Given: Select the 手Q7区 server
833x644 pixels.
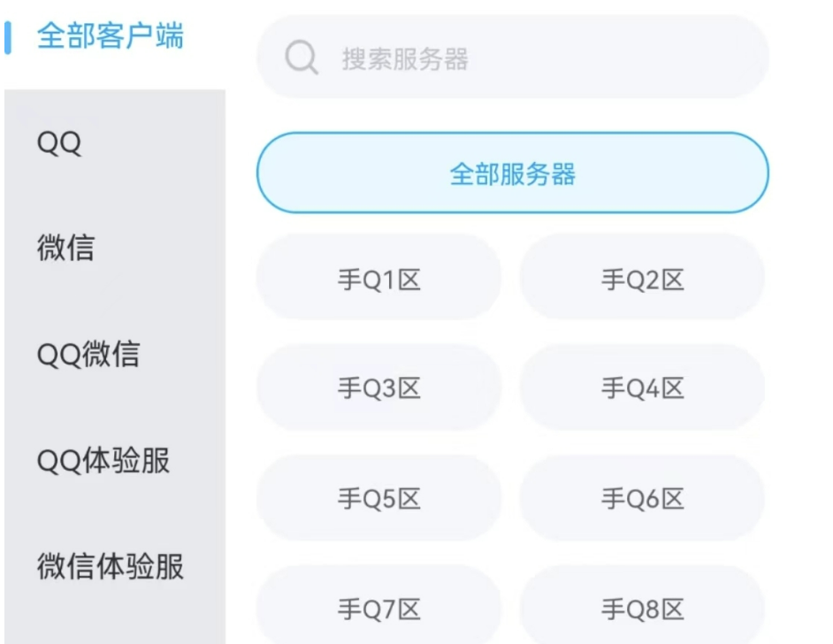Looking at the screenshot, I should point(378,609).
